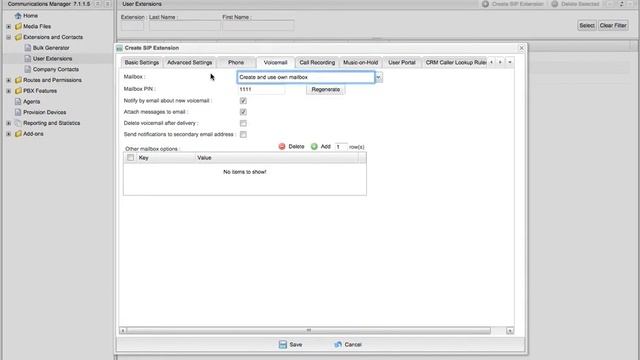The width and height of the screenshot is (640, 360).
Task: Click the red Delete row icon
Action: click(x=282, y=147)
